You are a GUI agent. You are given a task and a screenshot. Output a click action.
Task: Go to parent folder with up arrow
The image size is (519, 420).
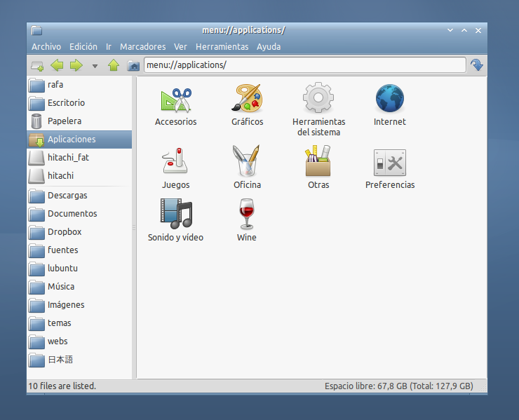click(x=114, y=66)
